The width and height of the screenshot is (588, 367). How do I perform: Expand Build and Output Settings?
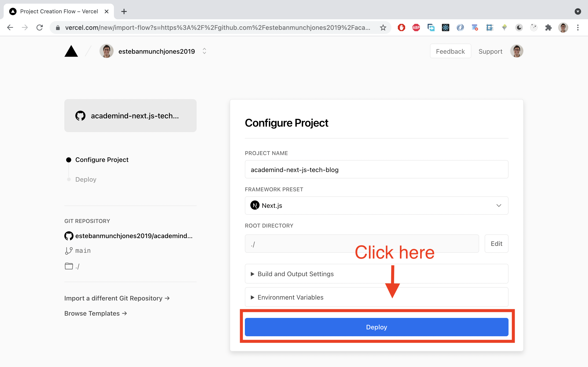295,274
